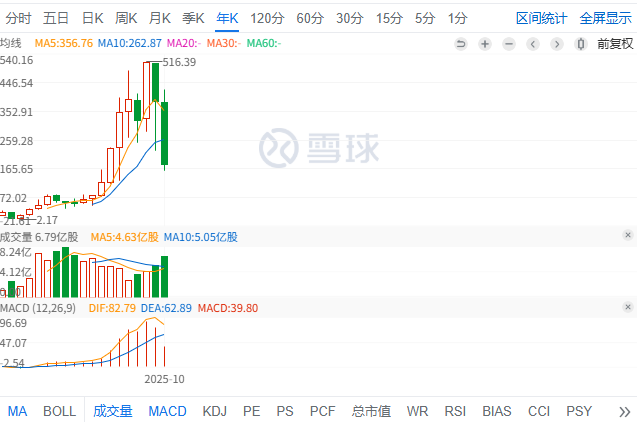The width and height of the screenshot is (637, 422).
Task: Click the 区间统计 link
Action: tap(541, 18)
